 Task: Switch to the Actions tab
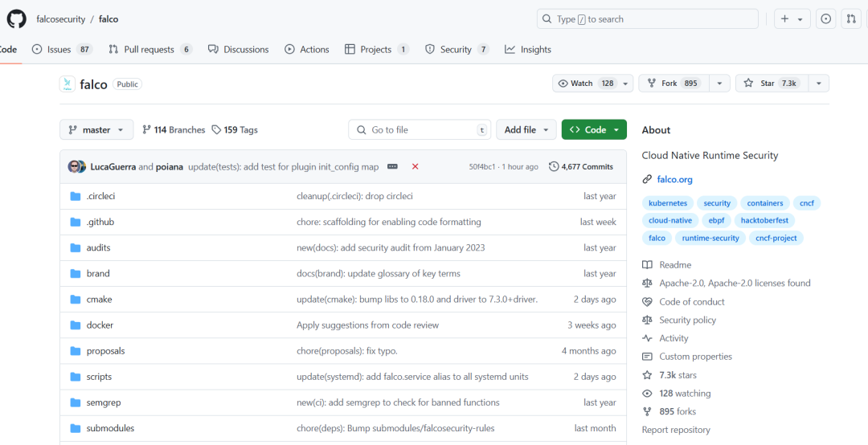tap(307, 49)
